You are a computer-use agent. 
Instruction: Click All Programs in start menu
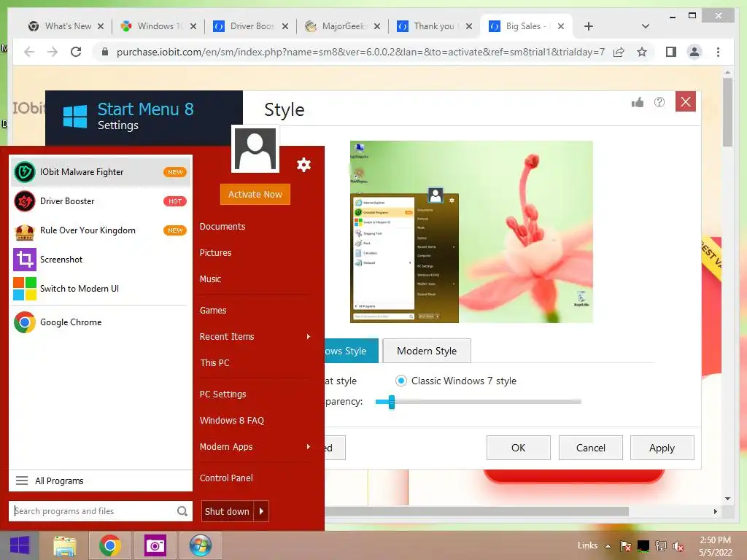[x=101, y=481]
